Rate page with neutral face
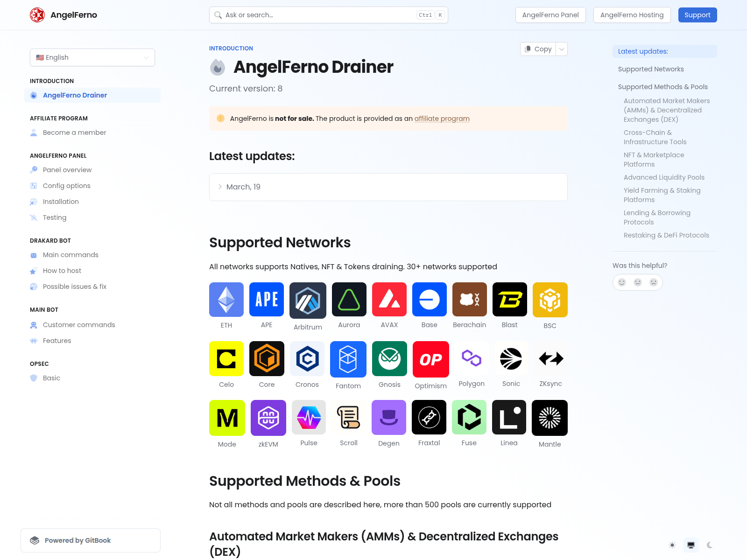The height and width of the screenshot is (560, 747). (x=638, y=282)
